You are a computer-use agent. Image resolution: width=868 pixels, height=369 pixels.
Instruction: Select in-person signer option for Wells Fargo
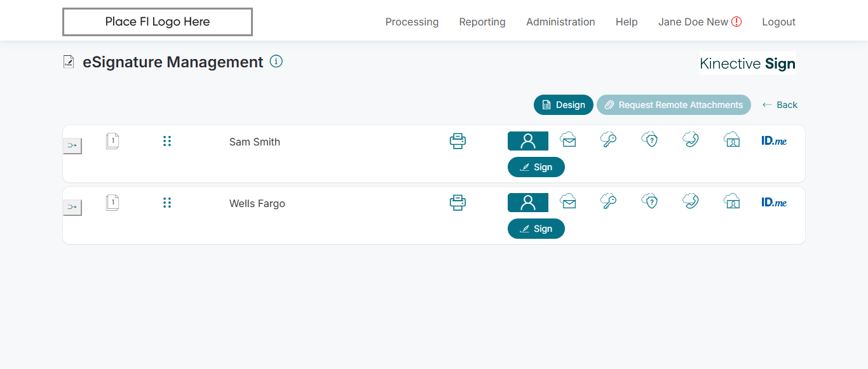coord(527,203)
